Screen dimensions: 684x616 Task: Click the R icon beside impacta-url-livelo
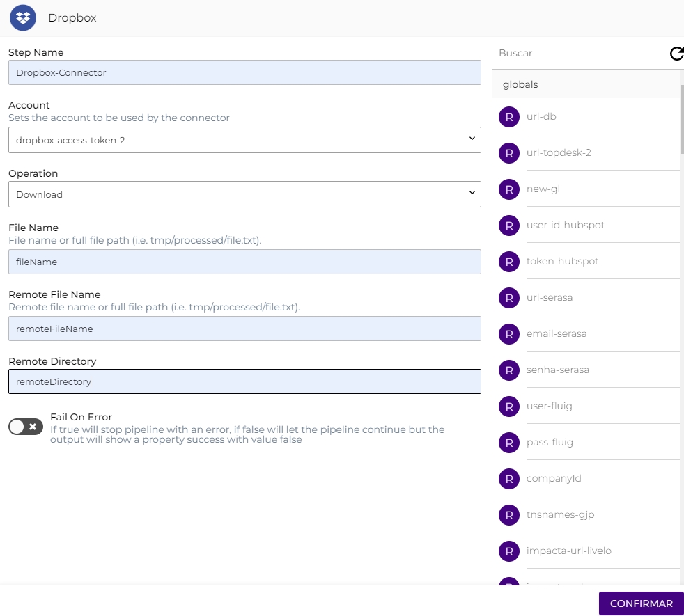coord(510,551)
